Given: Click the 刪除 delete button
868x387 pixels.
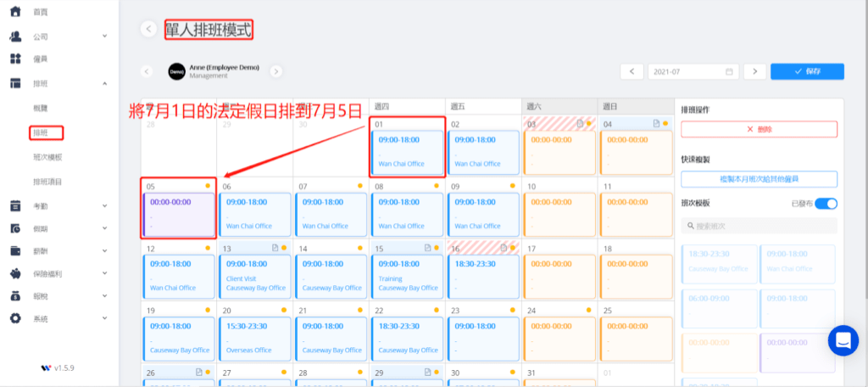Looking at the screenshot, I should (x=759, y=129).
